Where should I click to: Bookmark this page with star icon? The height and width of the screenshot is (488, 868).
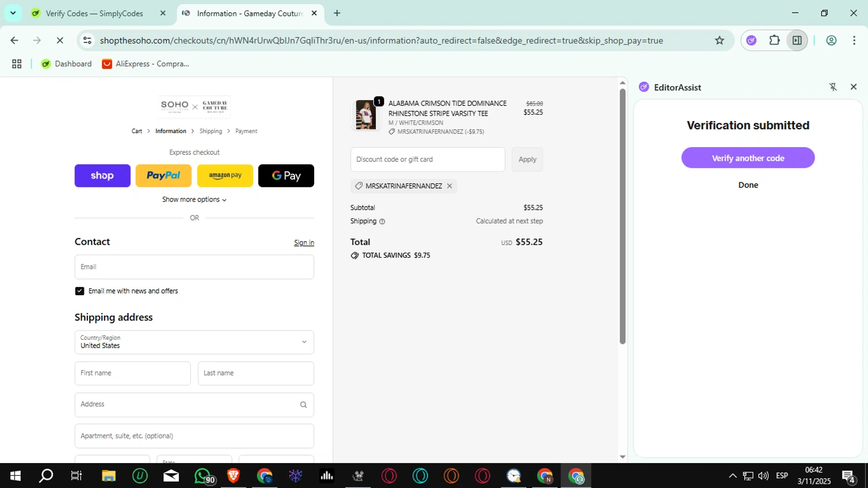click(x=719, y=41)
